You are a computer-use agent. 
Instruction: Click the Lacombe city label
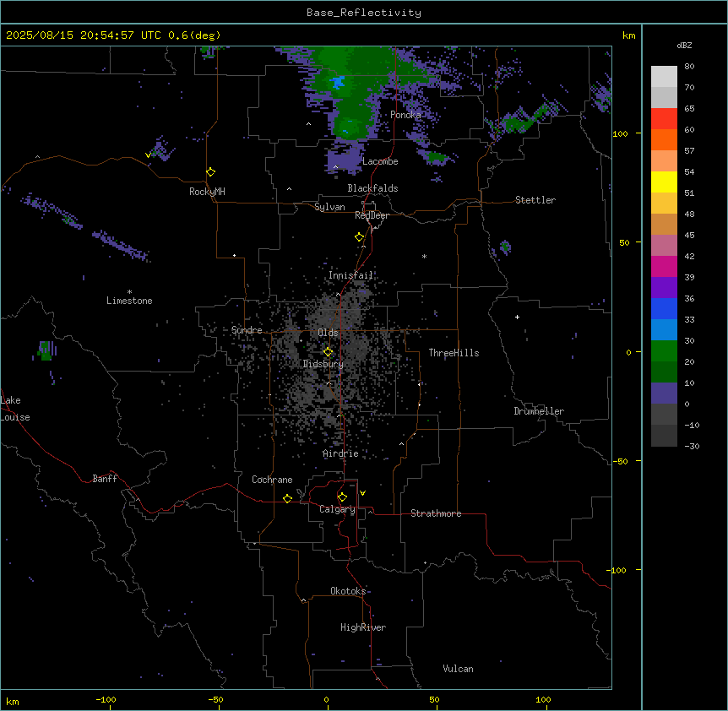380,161
